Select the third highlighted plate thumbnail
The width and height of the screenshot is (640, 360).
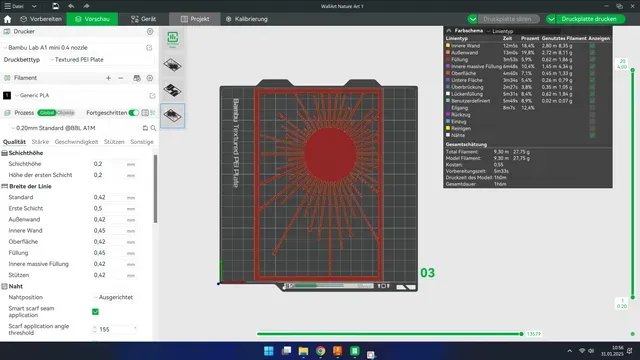tap(173, 116)
